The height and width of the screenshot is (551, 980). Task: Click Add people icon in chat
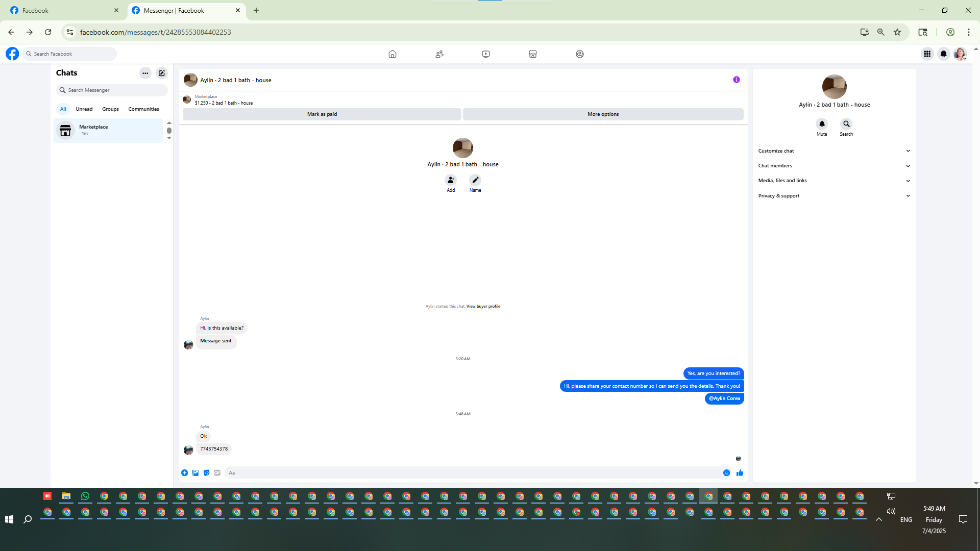[x=451, y=180]
